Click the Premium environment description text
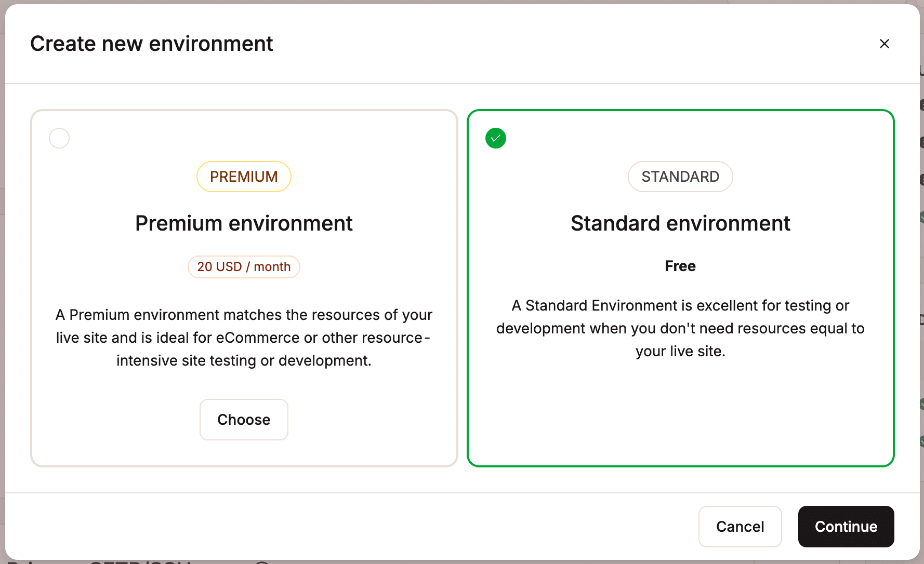Screen dimensions: 924x564 pyautogui.click(x=244, y=337)
